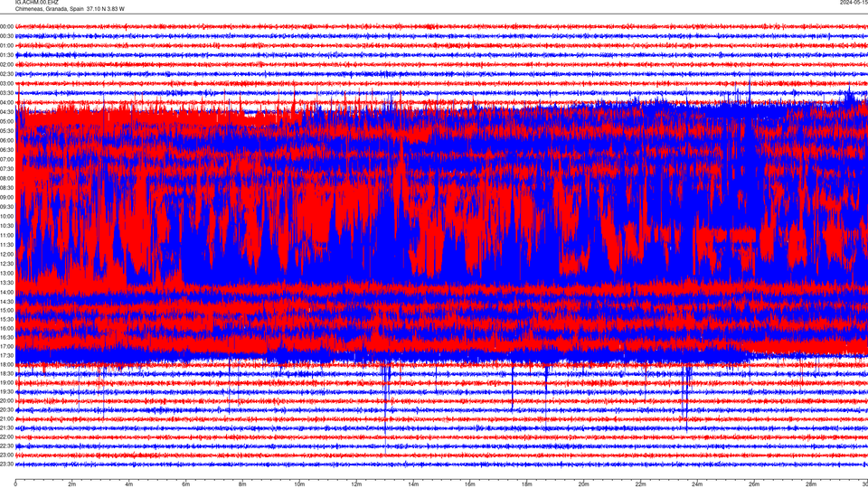Image resolution: width=868 pixels, height=488 pixels.
Task: Select the 19:00 time row label
Action: (6, 382)
